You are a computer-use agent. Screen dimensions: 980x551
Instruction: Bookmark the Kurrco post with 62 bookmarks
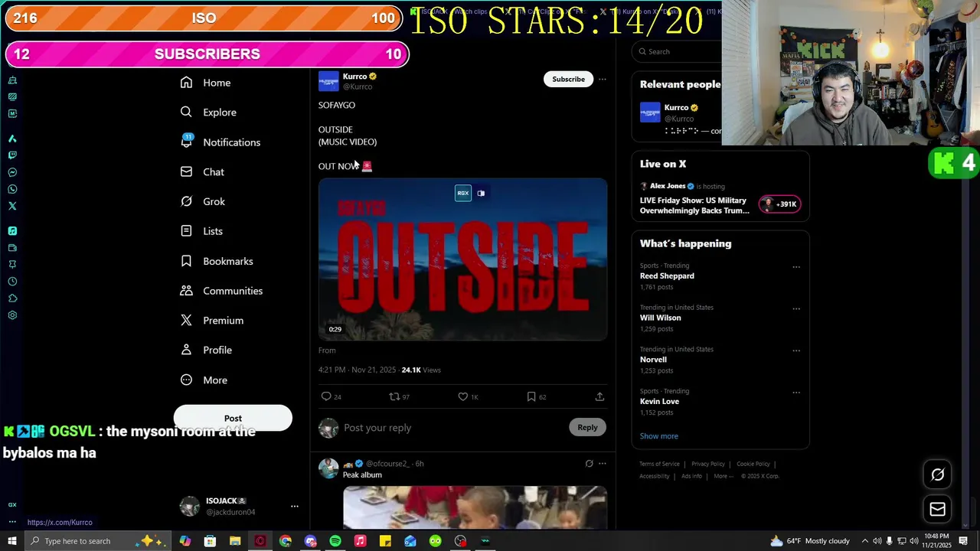pos(531,396)
